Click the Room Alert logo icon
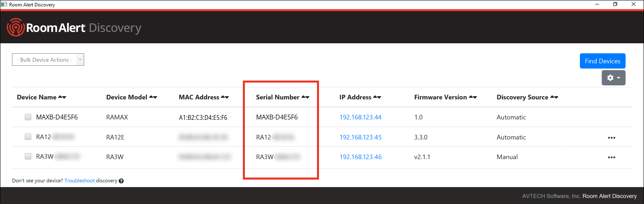Image resolution: width=644 pixels, height=204 pixels. pos(16,27)
